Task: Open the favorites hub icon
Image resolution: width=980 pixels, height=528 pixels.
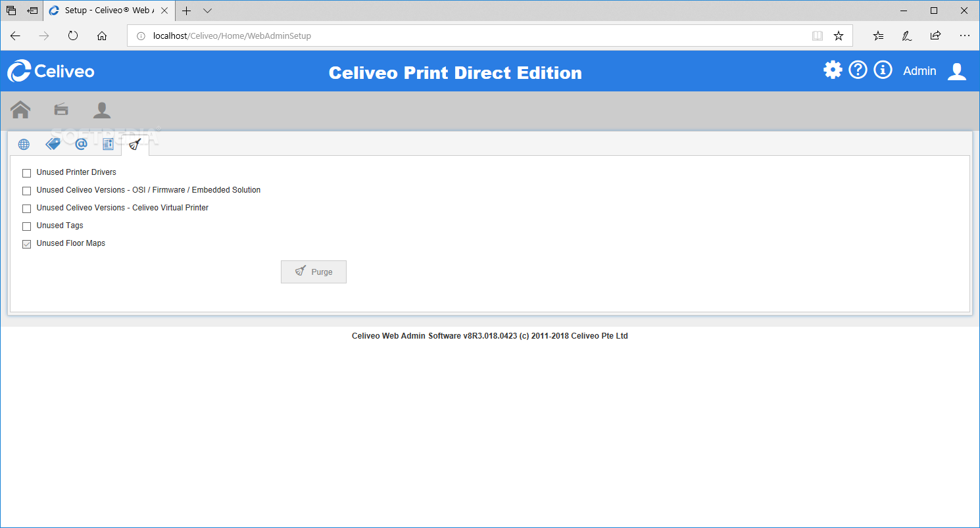Action: pyautogui.click(x=878, y=36)
